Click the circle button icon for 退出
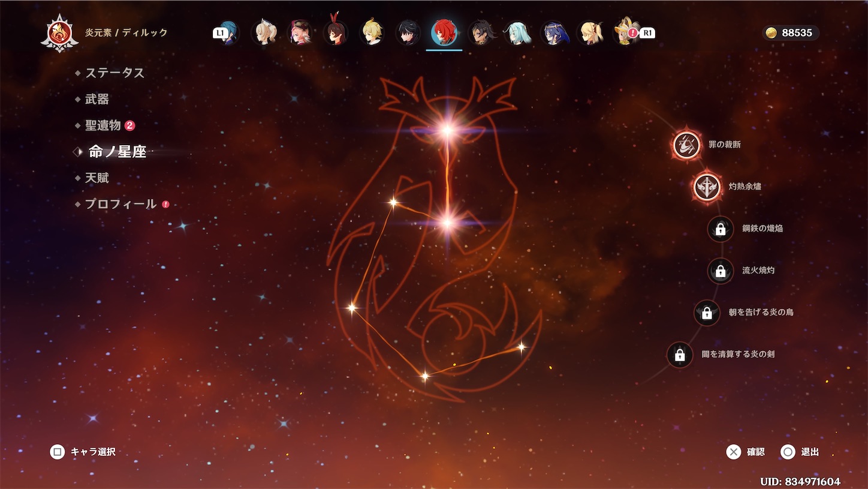 (788, 452)
